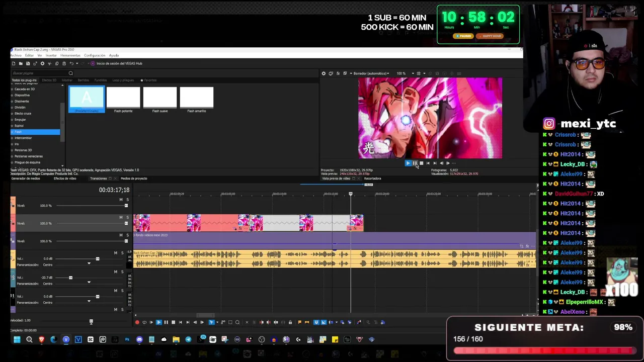Click the Open project folder icon

click(x=21, y=63)
